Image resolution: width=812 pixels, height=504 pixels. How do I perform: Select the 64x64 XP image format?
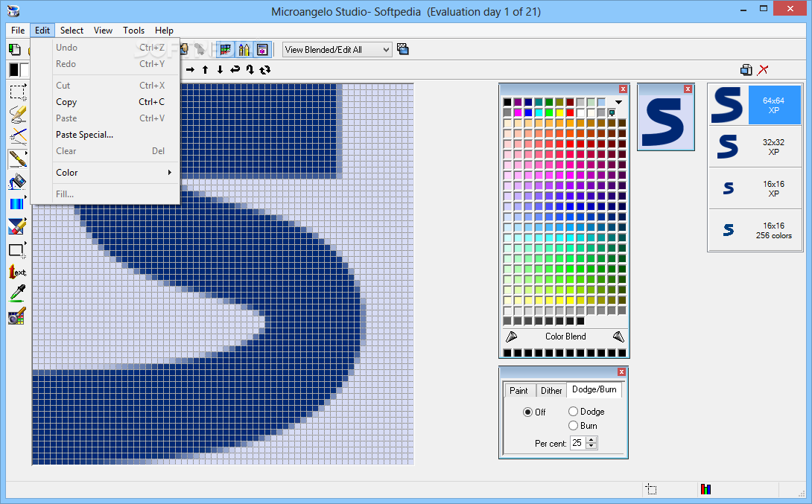point(755,105)
